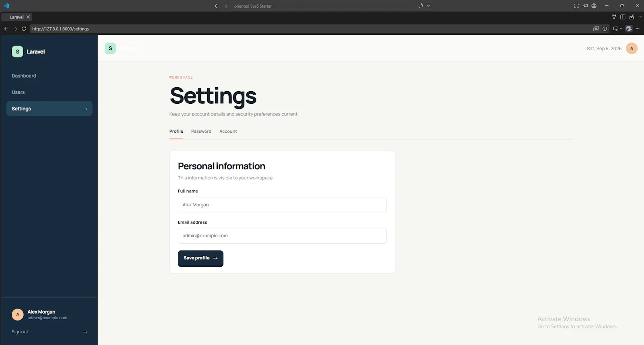This screenshot has width=644, height=345.
Task: Open the chat icon in command center
Action: [420, 6]
